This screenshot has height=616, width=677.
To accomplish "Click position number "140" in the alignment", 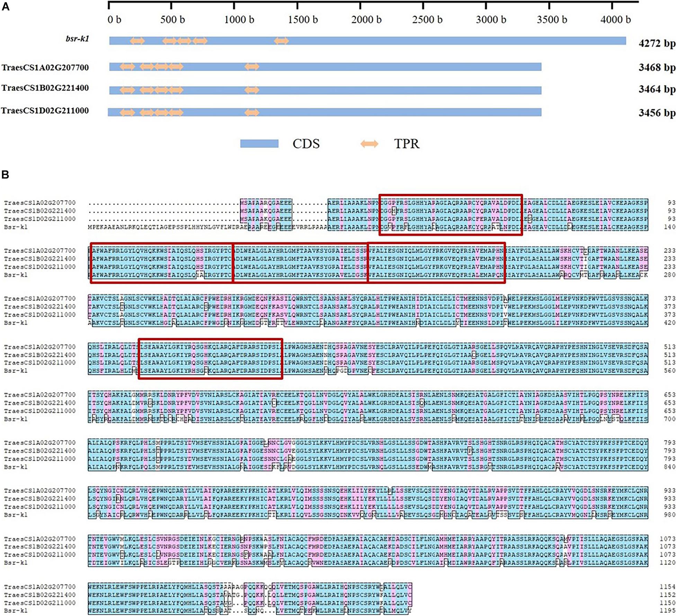I will (x=670, y=227).
